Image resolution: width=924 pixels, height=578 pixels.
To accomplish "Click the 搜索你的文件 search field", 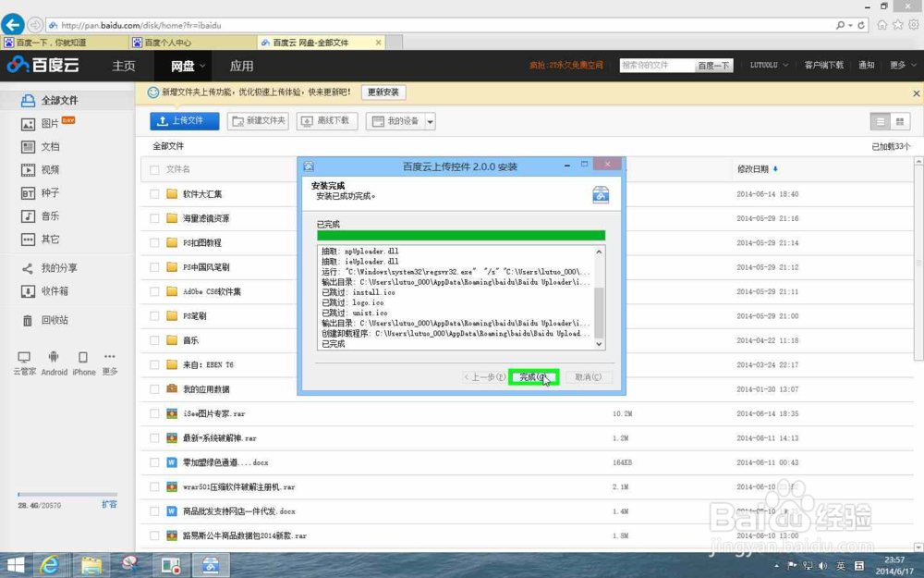I will pyautogui.click(x=656, y=65).
